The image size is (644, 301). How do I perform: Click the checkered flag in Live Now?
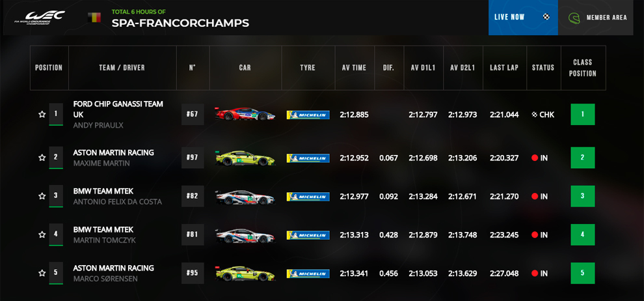546,17
